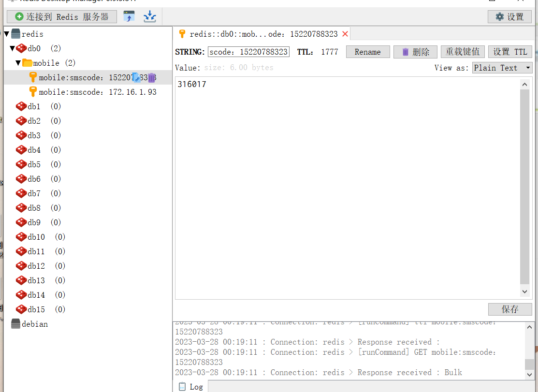
Task: Click the Log tab clipboard icon
Action: coord(182,387)
